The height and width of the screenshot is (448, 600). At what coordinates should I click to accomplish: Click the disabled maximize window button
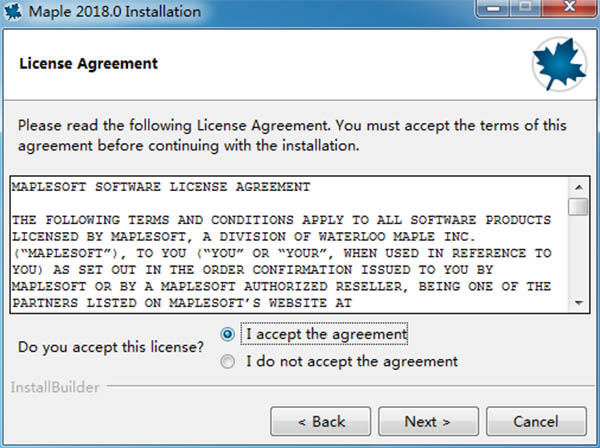coord(526,8)
